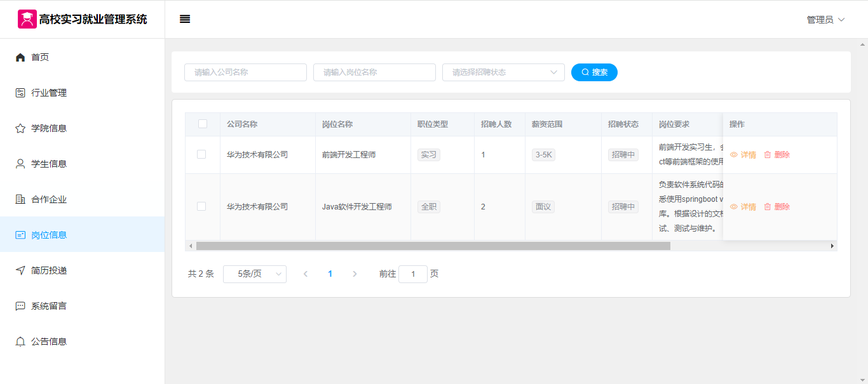Open the 岗位信息 menu item
The width and height of the screenshot is (868, 384).
click(49, 235)
